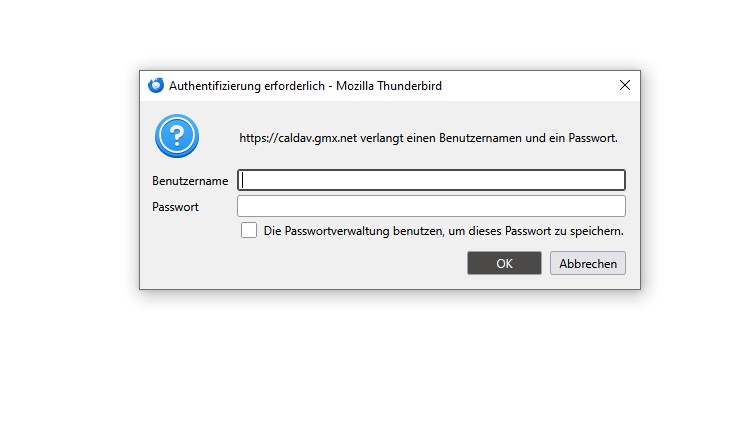Tick the save password checkbox
Screen dimensions: 743x437
coord(249,231)
